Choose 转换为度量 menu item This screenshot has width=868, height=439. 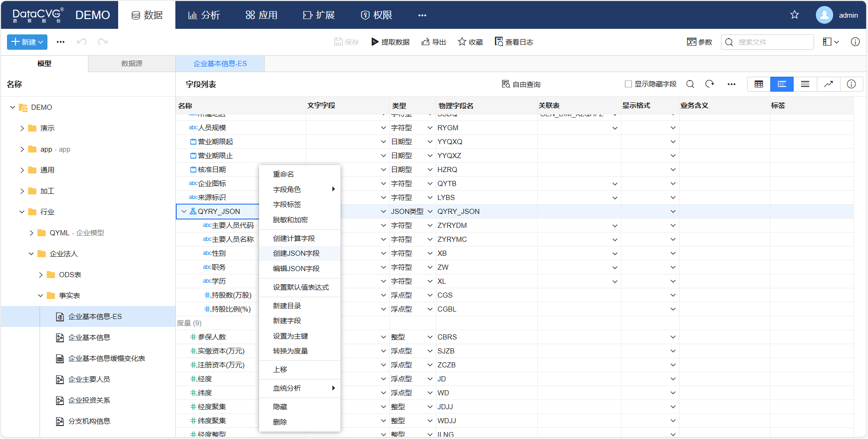pos(300,351)
